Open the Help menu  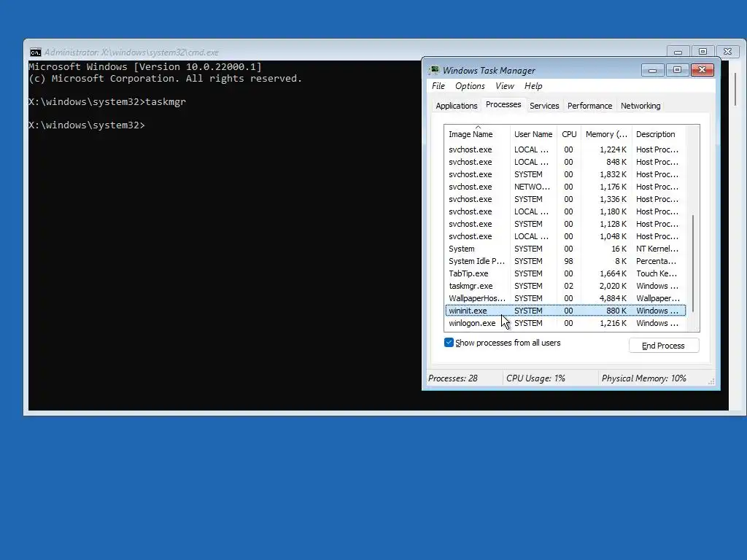pyautogui.click(x=533, y=86)
